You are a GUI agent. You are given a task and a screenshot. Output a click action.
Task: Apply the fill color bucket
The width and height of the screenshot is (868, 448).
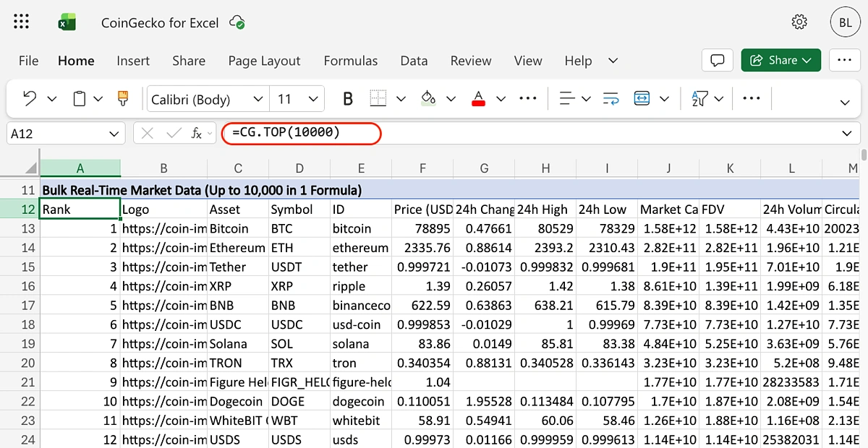[428, 98]
